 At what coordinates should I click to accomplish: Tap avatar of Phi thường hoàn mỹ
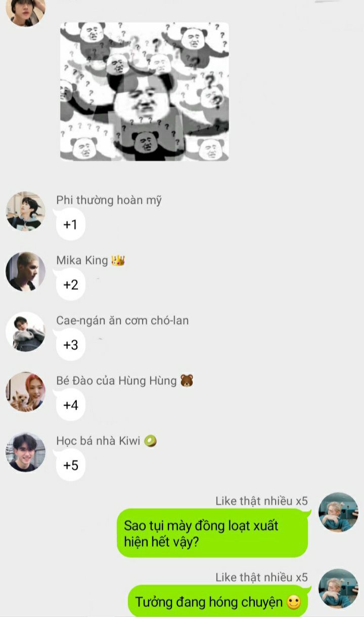coord(25,211)
